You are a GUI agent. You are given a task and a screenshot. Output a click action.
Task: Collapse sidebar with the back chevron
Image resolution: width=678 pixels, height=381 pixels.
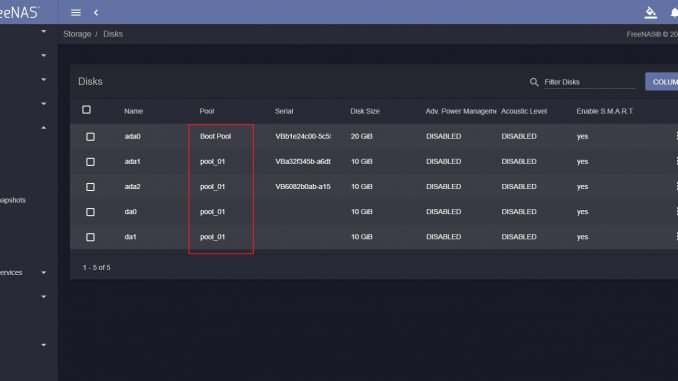click(x=96, y=13)
